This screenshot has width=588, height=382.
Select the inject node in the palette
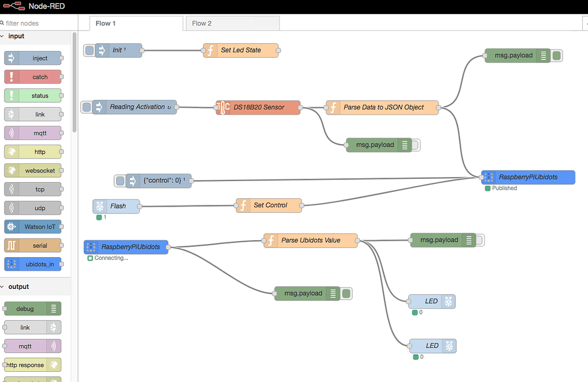pos(33,58)
